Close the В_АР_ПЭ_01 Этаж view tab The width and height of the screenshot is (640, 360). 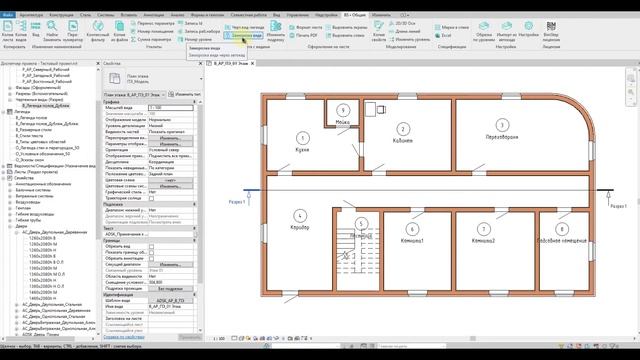pos(253,64)
